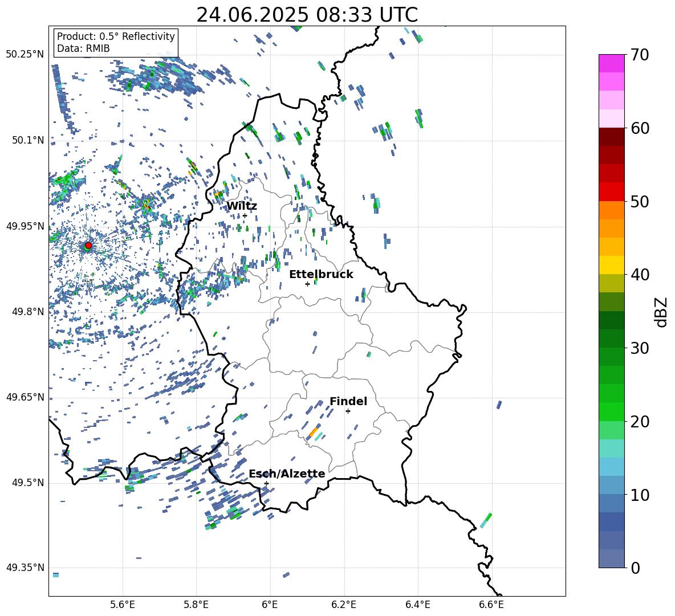Screen dimensions: 675x616
Task: Click the Ettelbruck station cross marker
Action: (x=307, y=284)
